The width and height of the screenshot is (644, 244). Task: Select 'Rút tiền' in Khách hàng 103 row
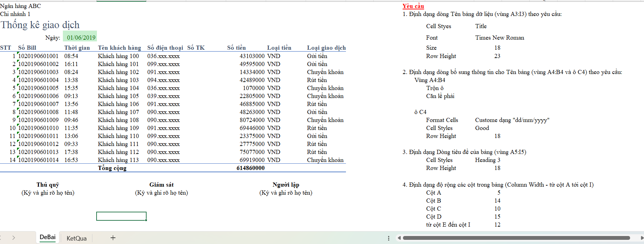pyautogui.click(x=317, y=80)
